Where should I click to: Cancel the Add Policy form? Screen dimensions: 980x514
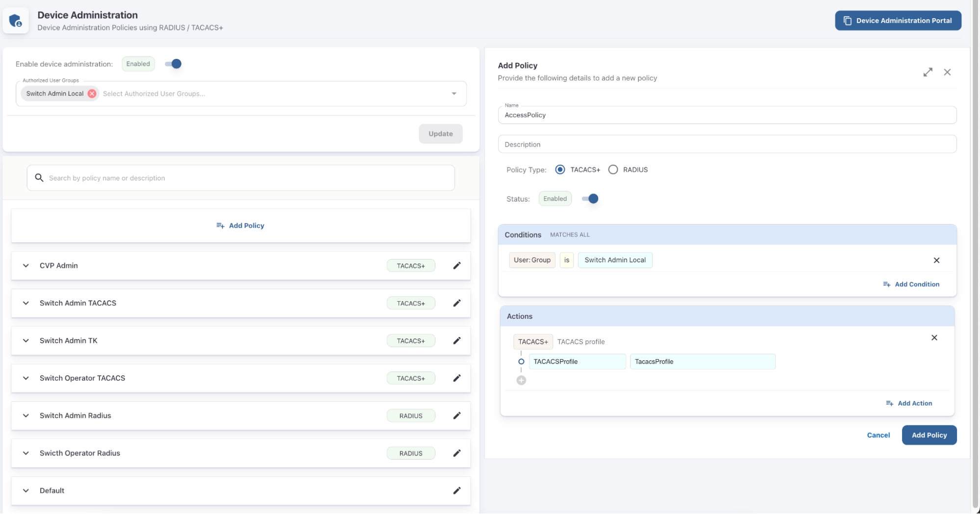(x=878, y=435)
